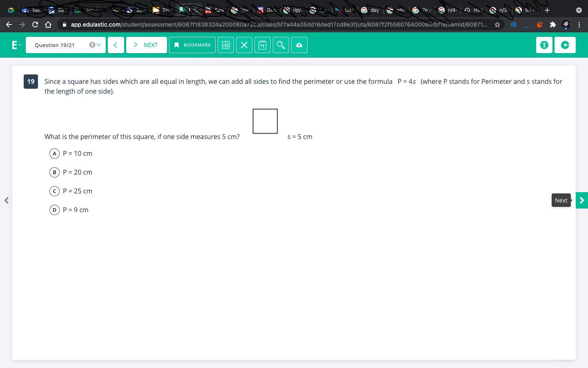Go to previous question in toolbar

click(116, 45)
